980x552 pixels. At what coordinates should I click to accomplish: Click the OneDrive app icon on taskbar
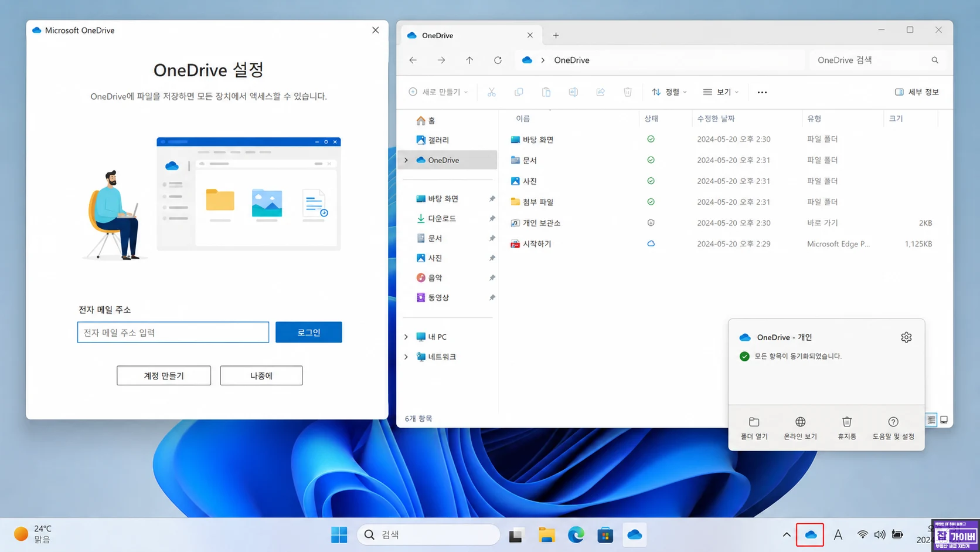coord(634,534)
